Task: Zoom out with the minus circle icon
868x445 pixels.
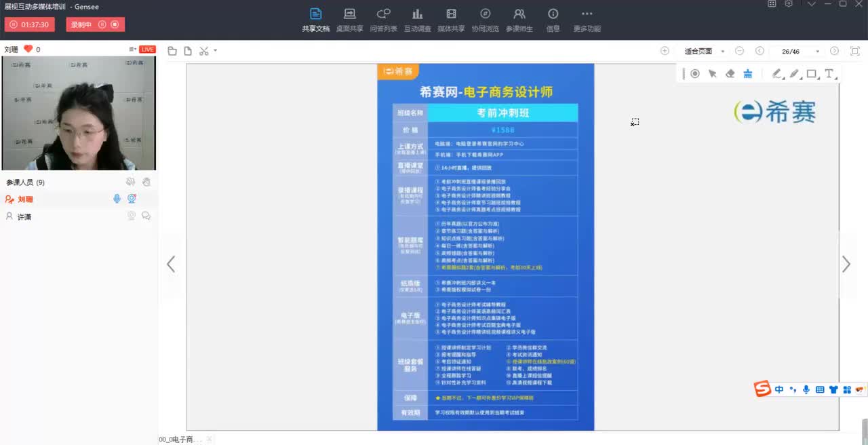Action: pyautogui.click(x=740, y=51)
